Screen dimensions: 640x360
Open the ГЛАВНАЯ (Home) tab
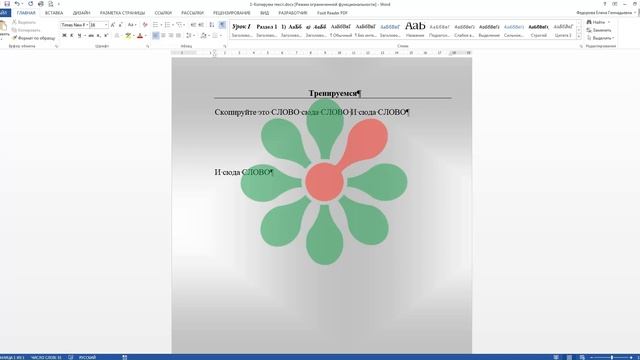(26, 13)
